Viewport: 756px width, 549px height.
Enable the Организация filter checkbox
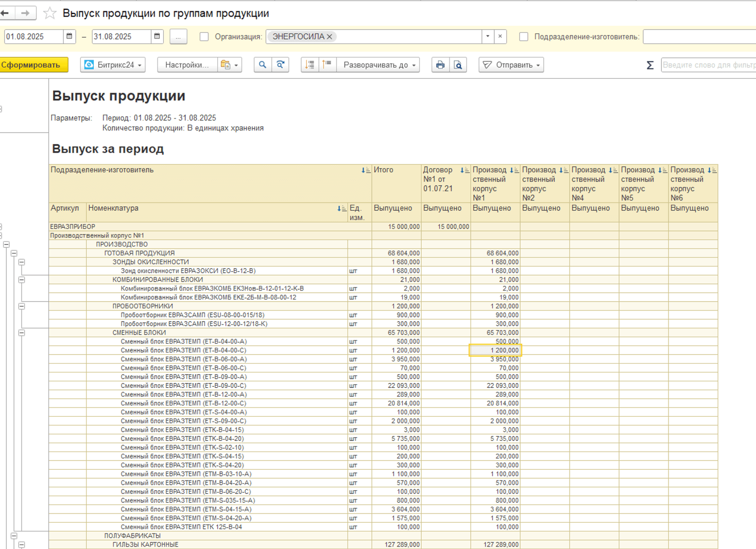(204, 37)
